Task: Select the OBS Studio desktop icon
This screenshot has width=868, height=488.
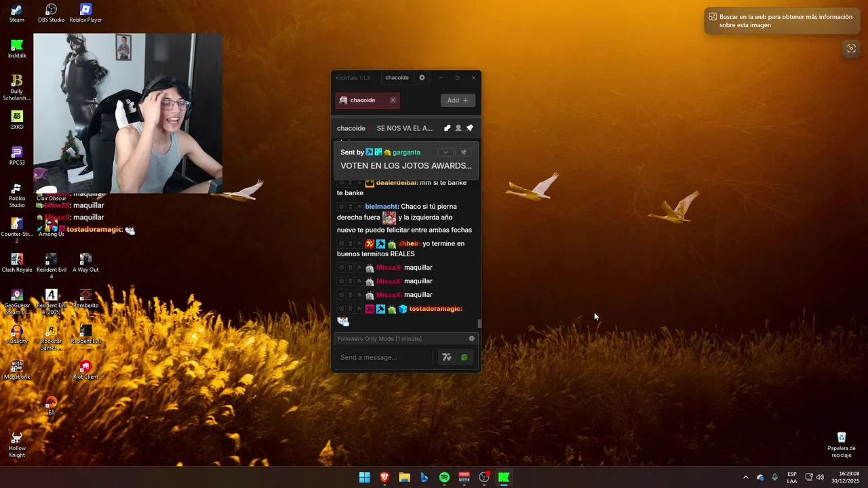Action: click(x=51, y=13)
